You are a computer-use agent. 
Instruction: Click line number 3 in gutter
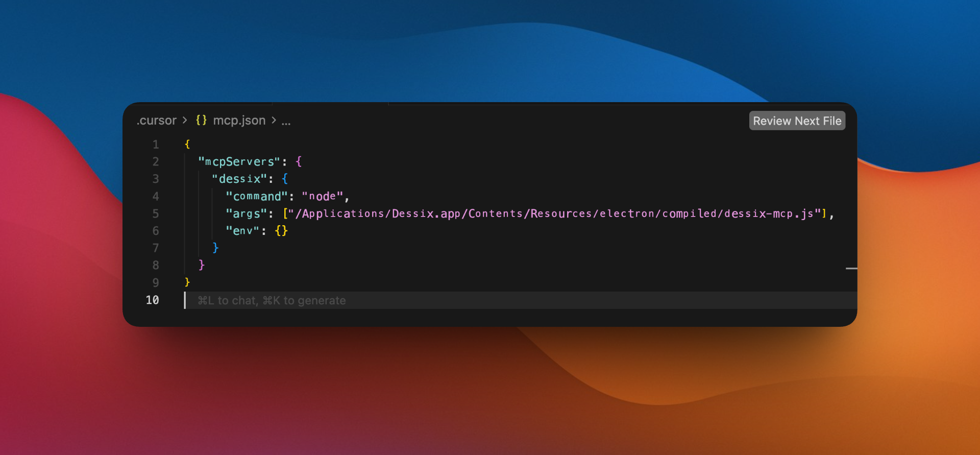(x=156, y=179)
